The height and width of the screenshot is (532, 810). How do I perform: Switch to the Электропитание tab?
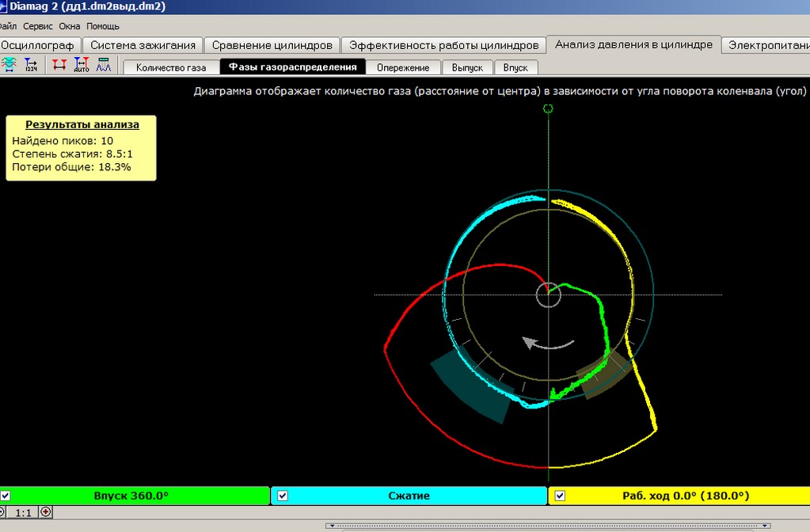pyautogui.click(x=766, y=45)
